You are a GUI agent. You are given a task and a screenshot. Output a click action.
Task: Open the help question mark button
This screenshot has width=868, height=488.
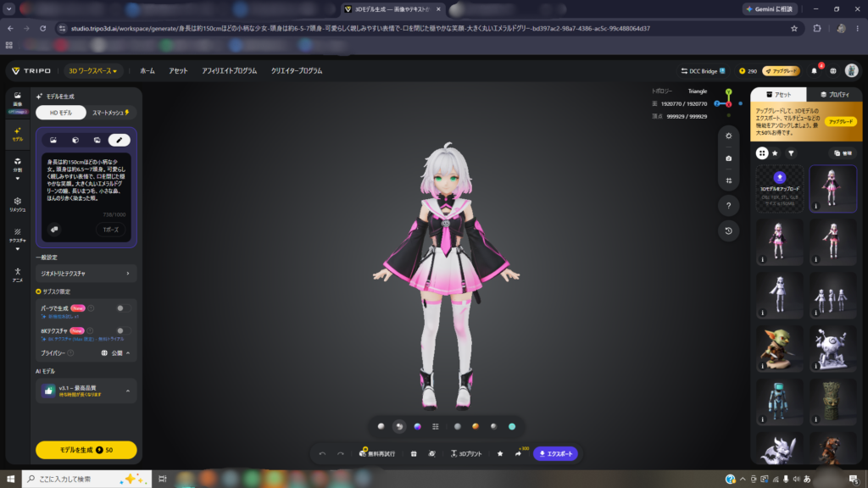click(728, 206)
